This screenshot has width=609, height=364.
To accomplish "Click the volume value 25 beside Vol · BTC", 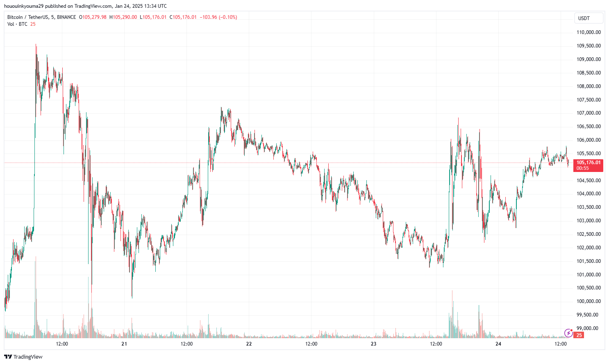I will pyautogui.click(x=33, y=24).
